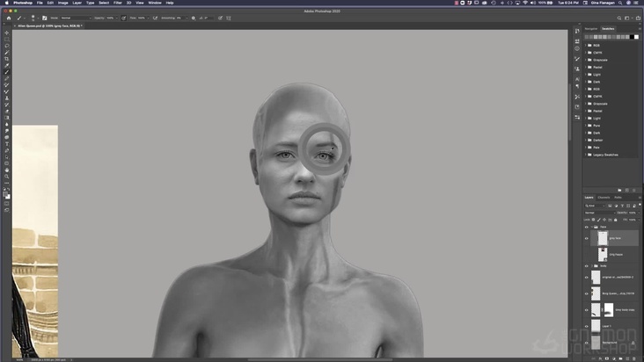
Task: Open the Image menu
Action: click(62, 3)
